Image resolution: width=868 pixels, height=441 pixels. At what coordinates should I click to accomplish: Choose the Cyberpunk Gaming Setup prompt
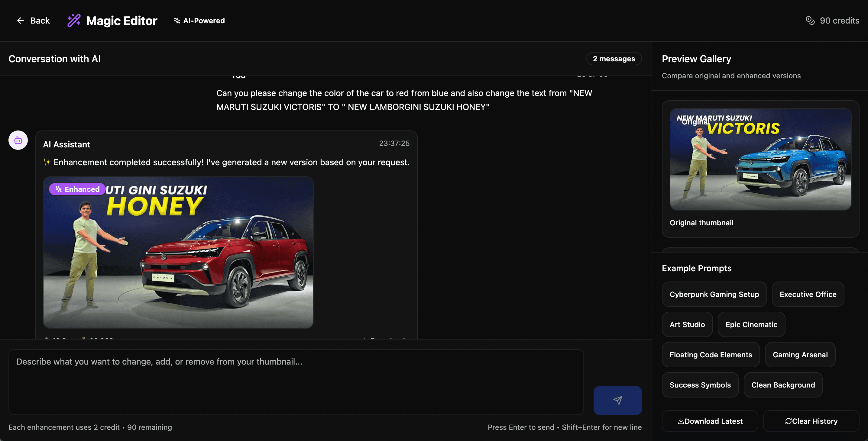pos(714,294)
